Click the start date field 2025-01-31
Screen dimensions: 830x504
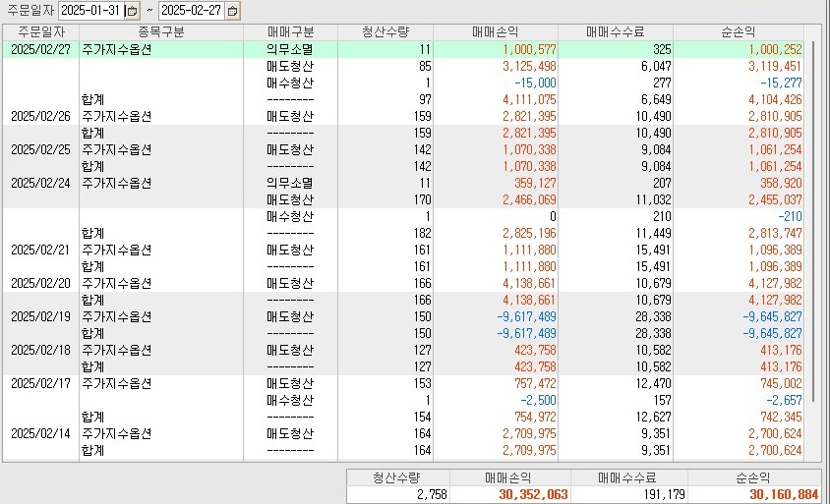[x=91, y=11]
